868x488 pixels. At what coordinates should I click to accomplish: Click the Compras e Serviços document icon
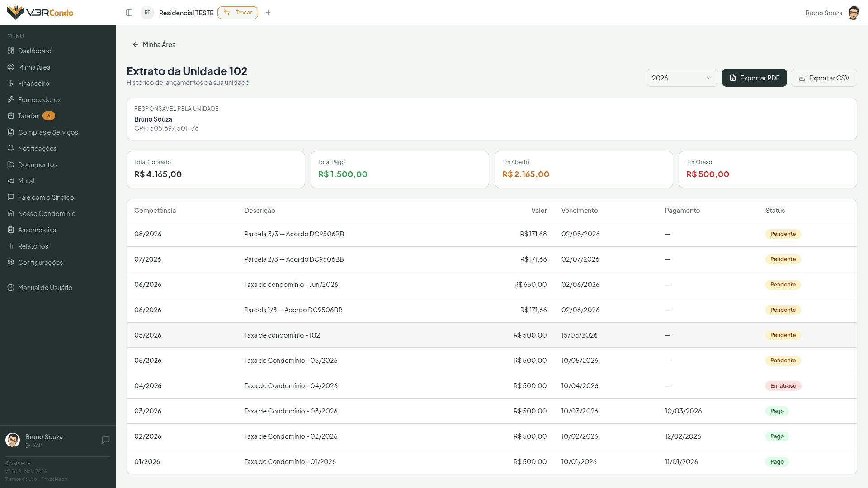click(x=11, y=132)
